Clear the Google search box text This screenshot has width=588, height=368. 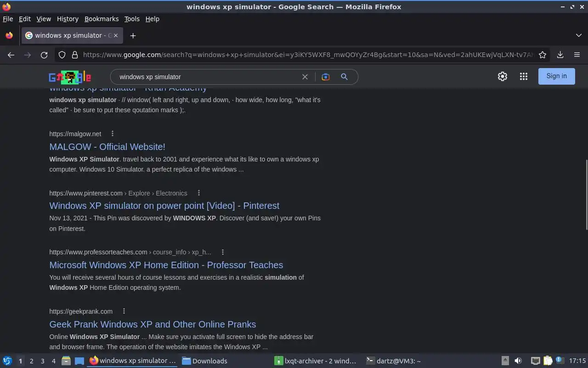click(x=305, y=77)
